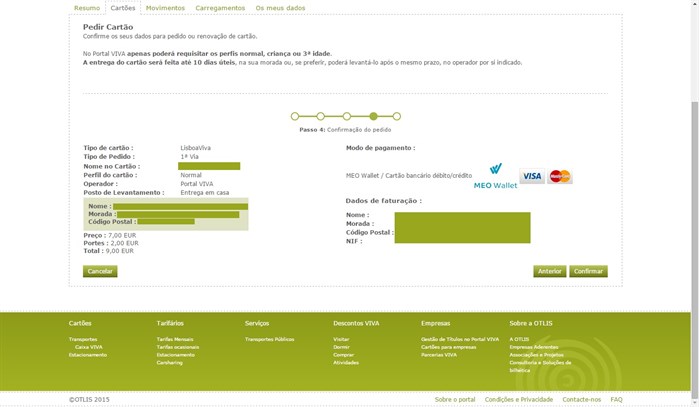Click the VISA card logo
The image size is (699, 407).
pos(532,176)
